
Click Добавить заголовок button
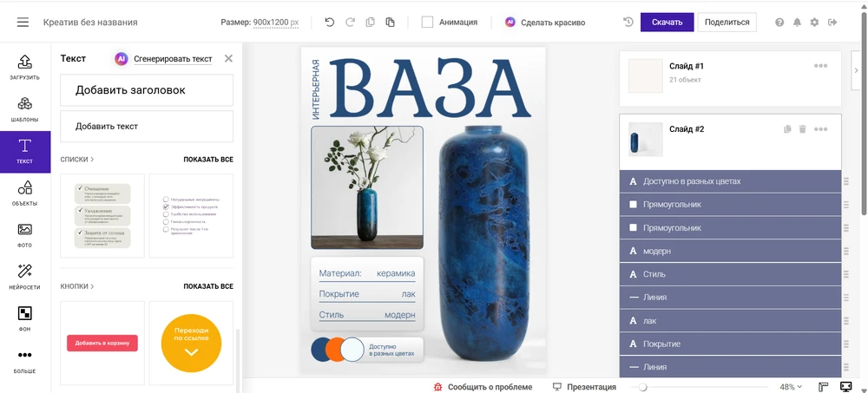pos(147,90)
